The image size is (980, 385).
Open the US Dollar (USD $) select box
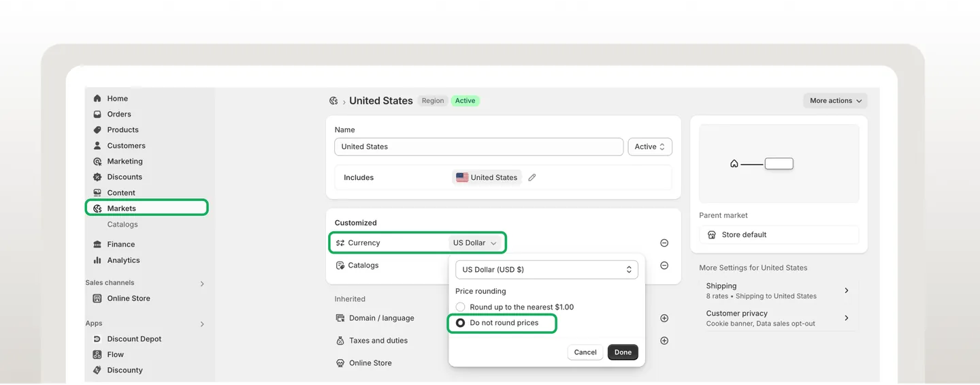(x=546, y=270)
